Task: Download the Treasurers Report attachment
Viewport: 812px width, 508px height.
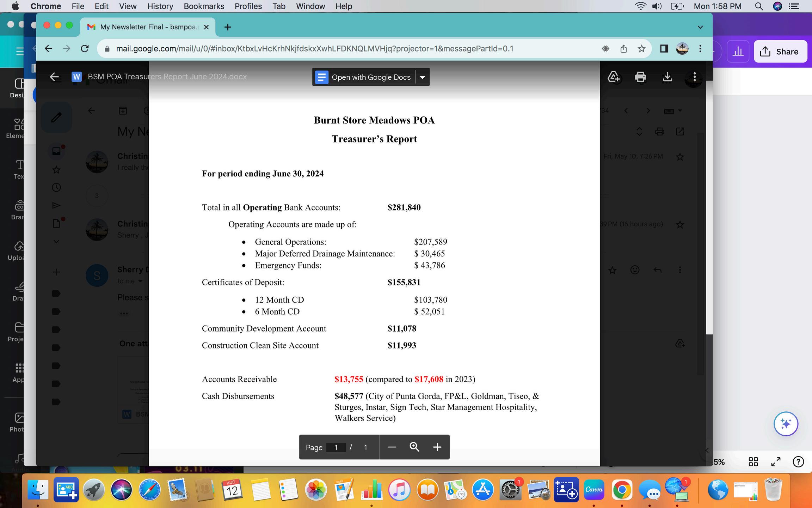Action: [668, 77]
